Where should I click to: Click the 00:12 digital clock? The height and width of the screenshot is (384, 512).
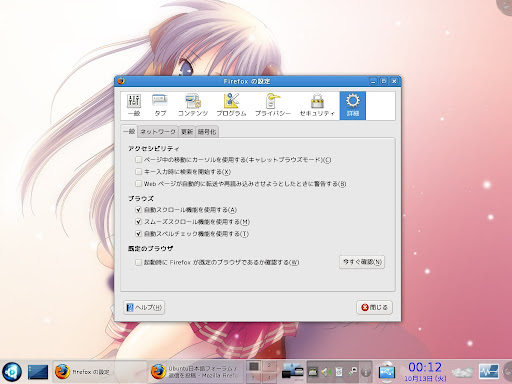coord(425,367)
